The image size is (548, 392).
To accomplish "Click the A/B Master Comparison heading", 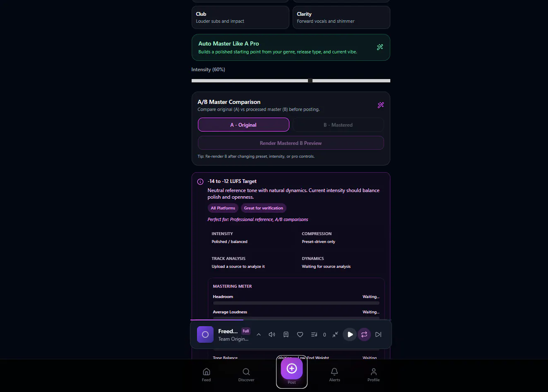I will pyautogui.click(x=229, y=102).
